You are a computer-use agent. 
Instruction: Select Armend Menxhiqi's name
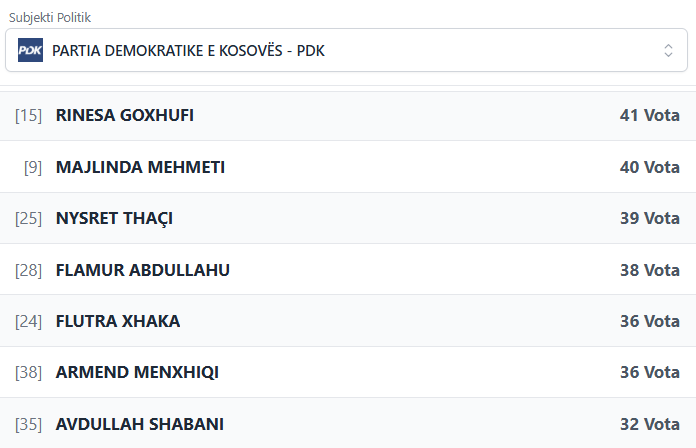pyautogui.click(x=137, y=373)
